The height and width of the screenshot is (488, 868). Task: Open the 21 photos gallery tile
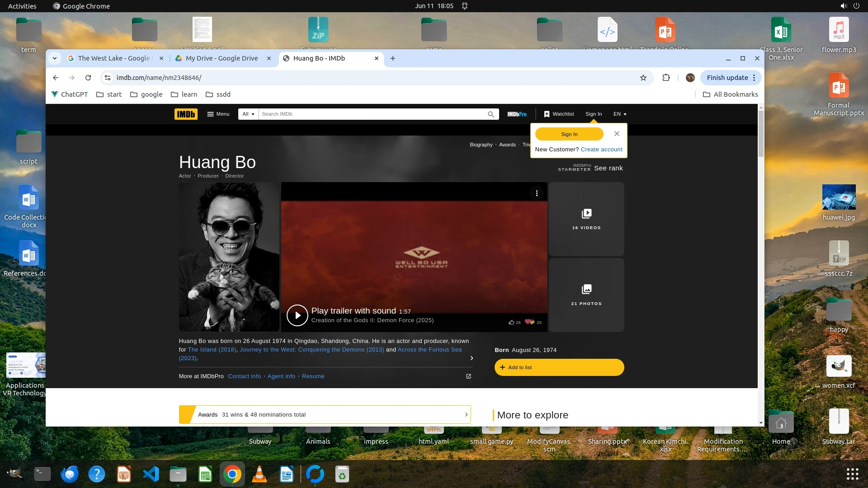pyautogui.click(x=586, y=295)
